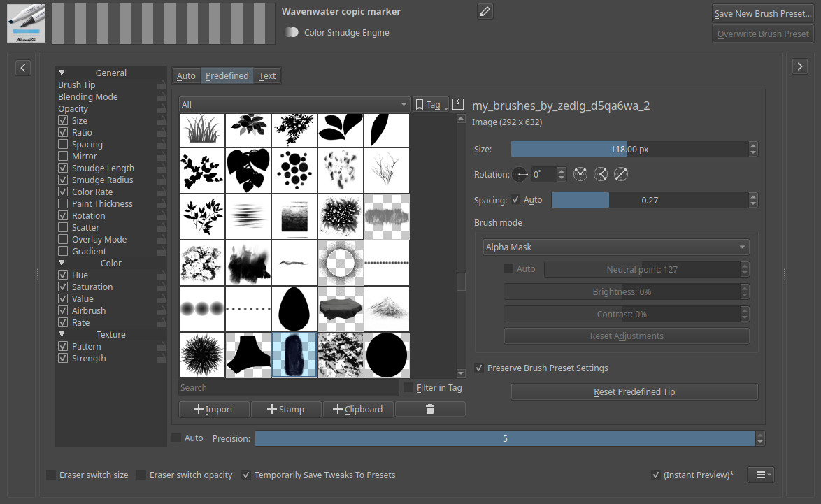The height and width of the screenshot is (504, 821).
Task: Switch to the Auto brush tip tab
Action: [x=186, y=75]
